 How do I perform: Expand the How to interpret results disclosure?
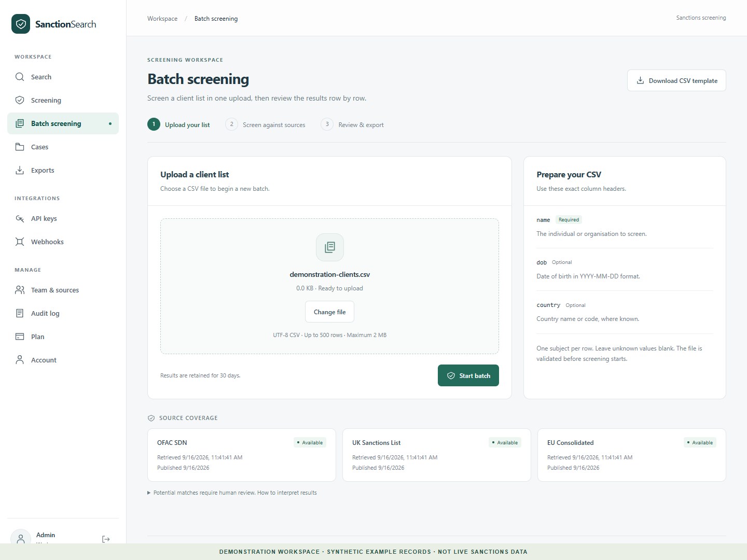[x=232, y=493]
